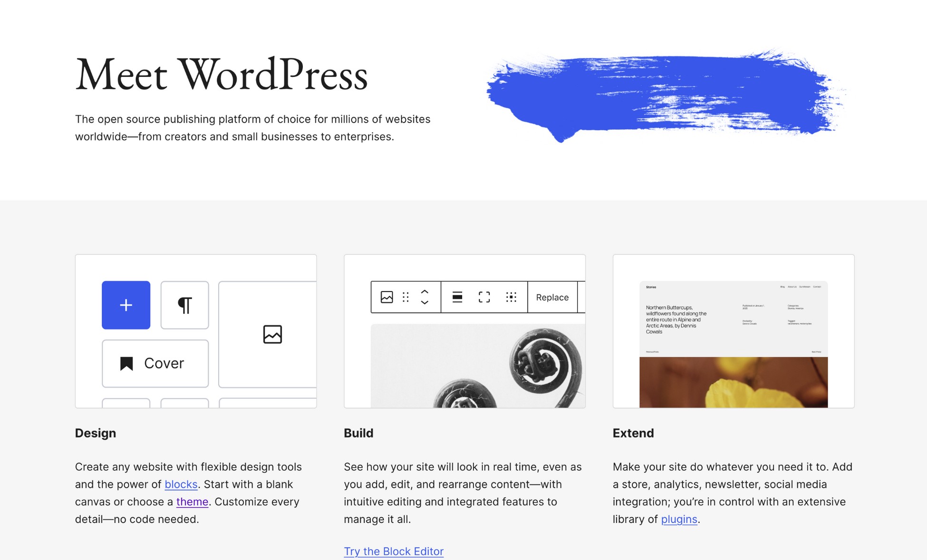Click the image block icon in Design card
This screenshot has width=927, height=560.
click(x=272, y=334)
